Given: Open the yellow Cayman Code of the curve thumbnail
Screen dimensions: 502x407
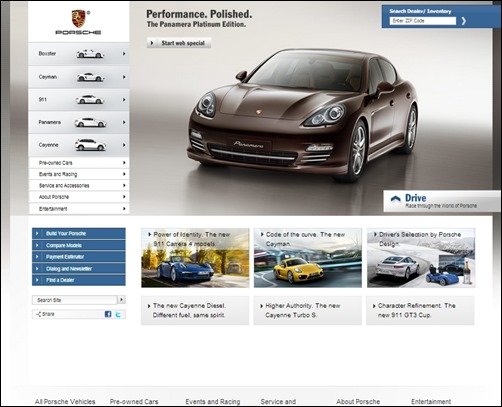Looking at the screenshot, I should coord(308,258).
